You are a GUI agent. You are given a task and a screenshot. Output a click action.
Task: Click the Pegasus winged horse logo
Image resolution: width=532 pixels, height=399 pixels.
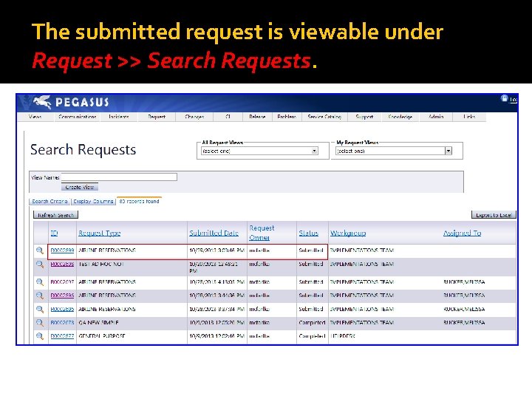42,102
